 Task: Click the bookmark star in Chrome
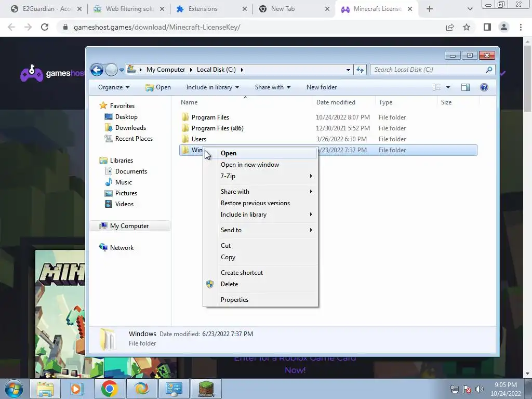coord(467,27)
